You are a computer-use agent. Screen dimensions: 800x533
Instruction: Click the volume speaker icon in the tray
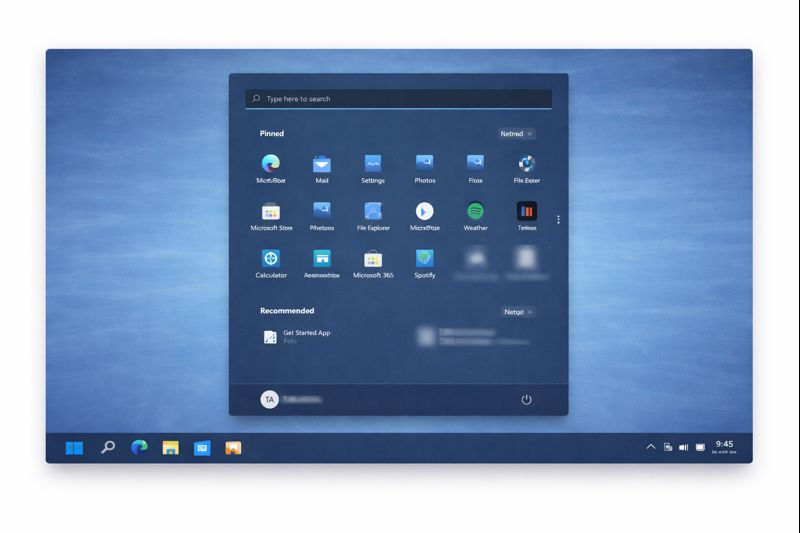(x=684, y=447)
